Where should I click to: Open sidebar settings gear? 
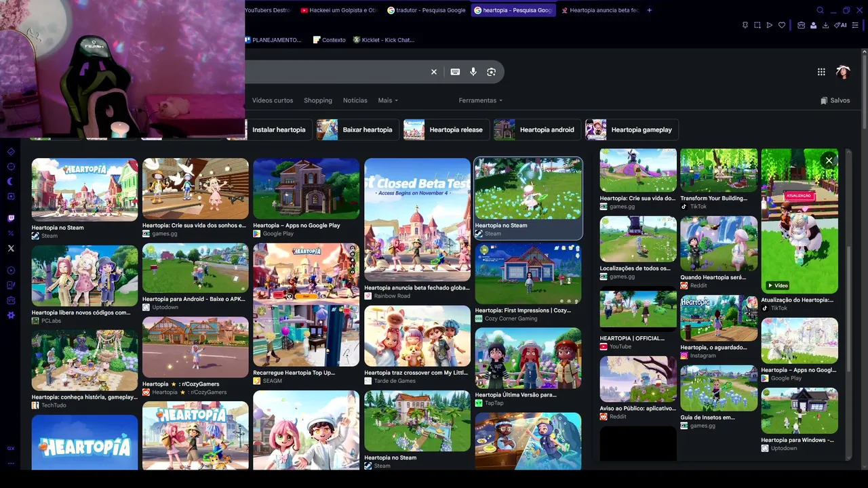click(x=11, y=315)
